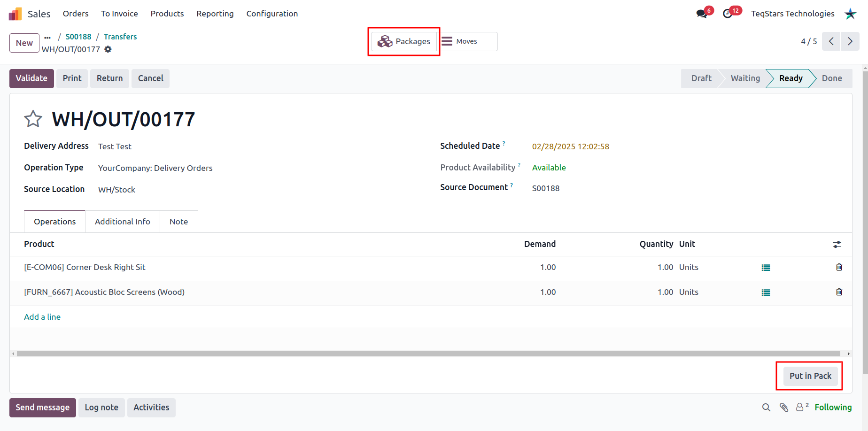Click Put in Pack button
Image resolution: width=868 pixels, height=431 pixels.
[x=810, y=376]
